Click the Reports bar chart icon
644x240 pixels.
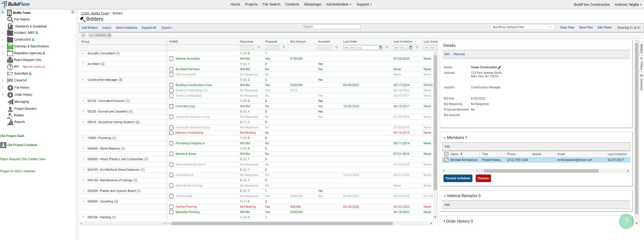(10, 122)
